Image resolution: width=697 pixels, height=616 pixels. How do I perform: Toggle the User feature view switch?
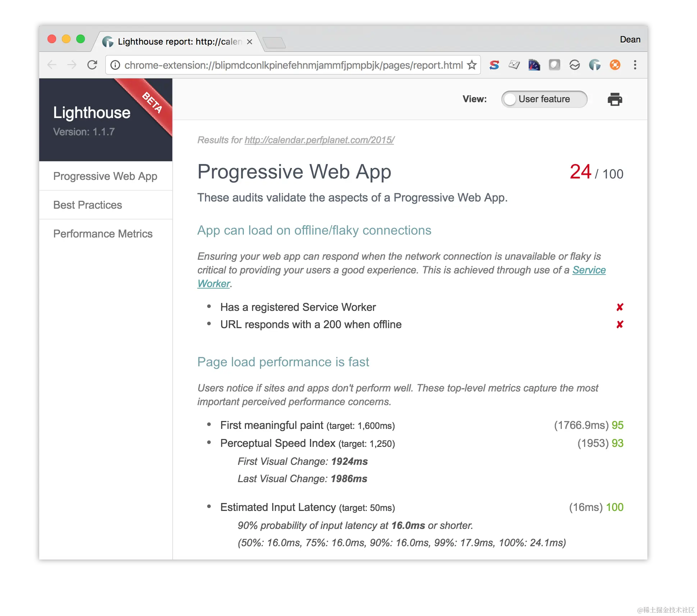tap(544, 99)
